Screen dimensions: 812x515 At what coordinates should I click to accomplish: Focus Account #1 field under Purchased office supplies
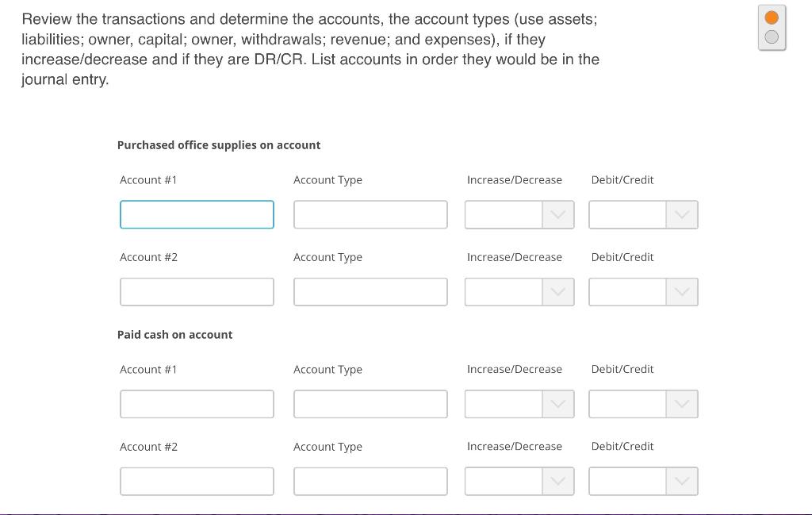(x=197, y=214)
